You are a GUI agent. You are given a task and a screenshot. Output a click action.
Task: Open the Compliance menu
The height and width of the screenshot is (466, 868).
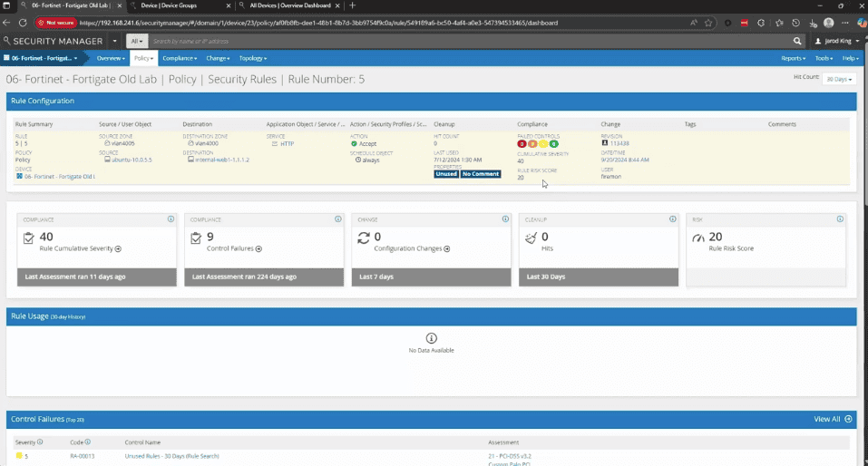(180, 58)
